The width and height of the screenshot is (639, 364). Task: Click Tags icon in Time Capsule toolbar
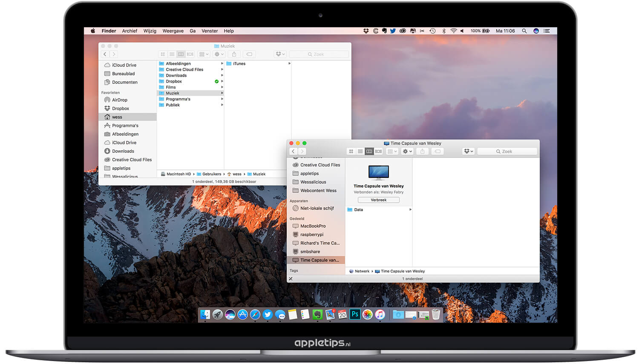pos(438,152)
